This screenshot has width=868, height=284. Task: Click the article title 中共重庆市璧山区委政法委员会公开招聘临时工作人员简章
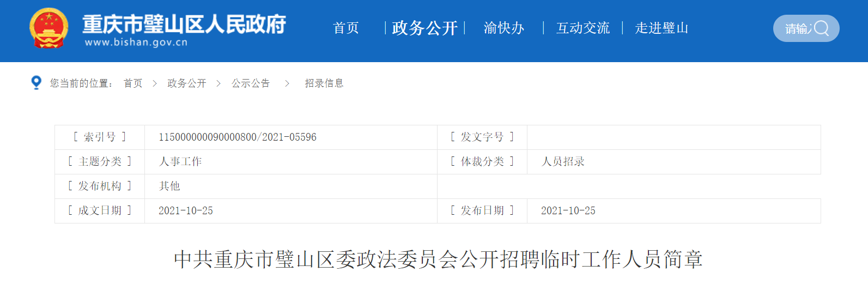pyautogui.click(x=438, y=259)
